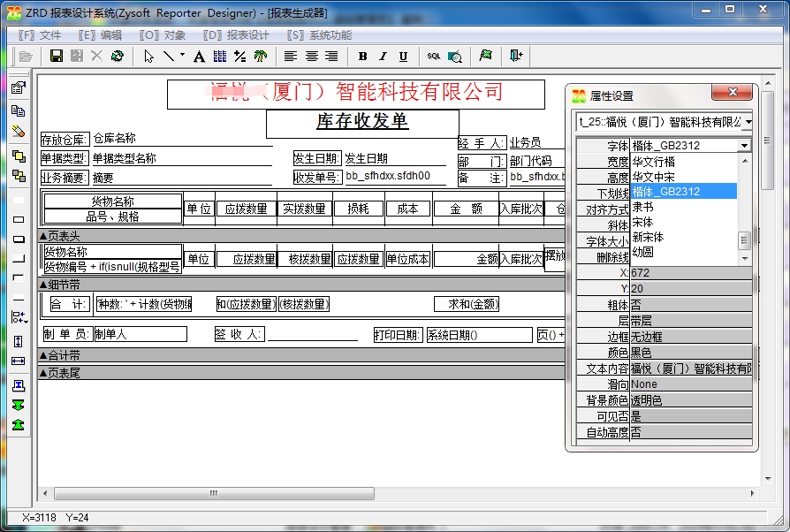The width and height of the screenshot is (790, 532).
Task: Open the line tool dropdown arrow
Action: [182, 55]
